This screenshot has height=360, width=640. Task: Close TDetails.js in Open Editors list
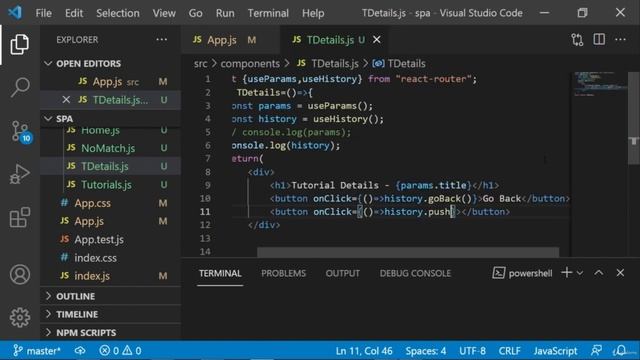coord(66,100)
